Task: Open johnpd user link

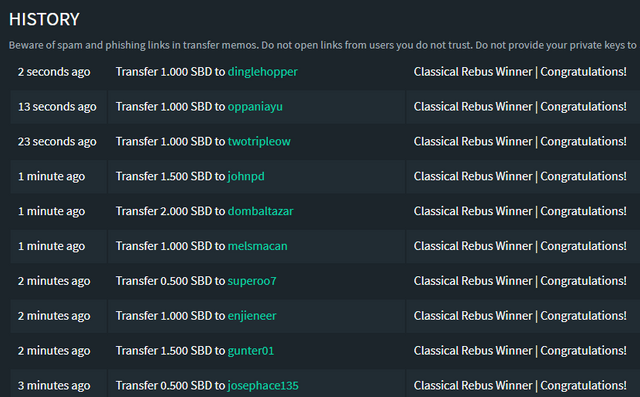Action: click(x=246, y=176)
